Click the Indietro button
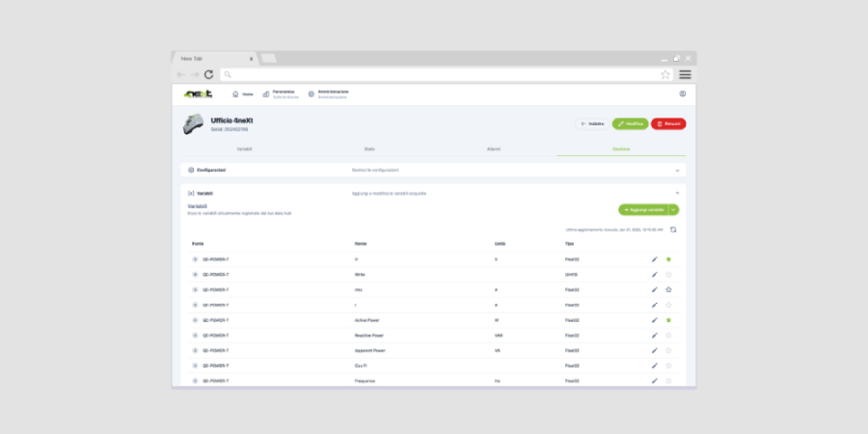Screen dimensions: 868x434 (x=592, y=124)
